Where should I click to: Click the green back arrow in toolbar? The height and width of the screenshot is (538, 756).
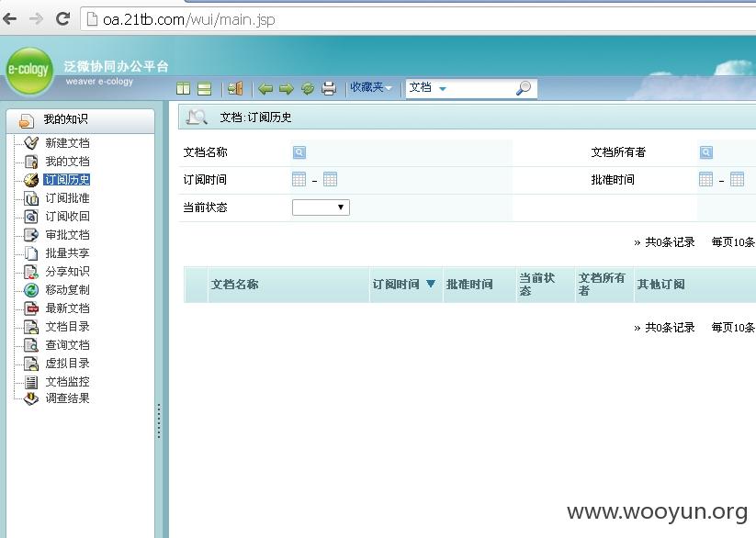265,89
